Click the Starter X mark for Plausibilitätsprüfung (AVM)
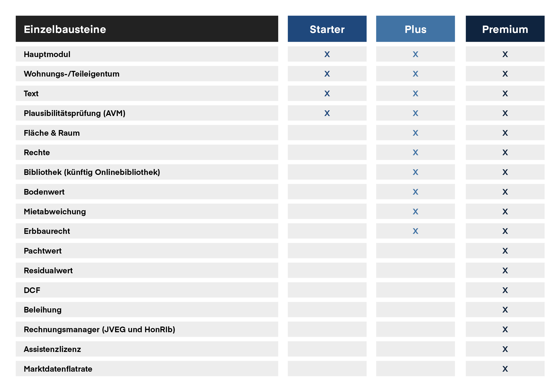The image size is (560, 392). [x=327, y=113]
